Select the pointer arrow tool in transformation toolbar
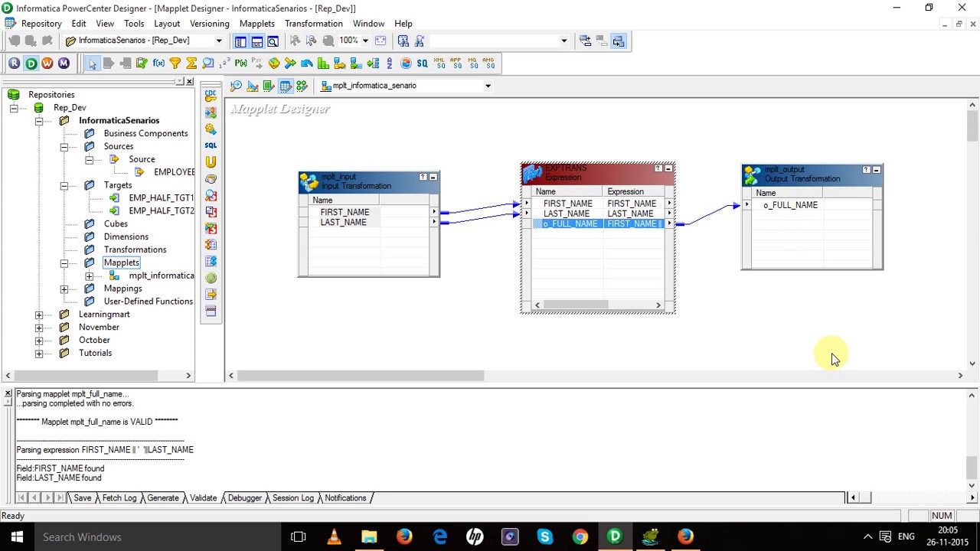 point(93,64)
